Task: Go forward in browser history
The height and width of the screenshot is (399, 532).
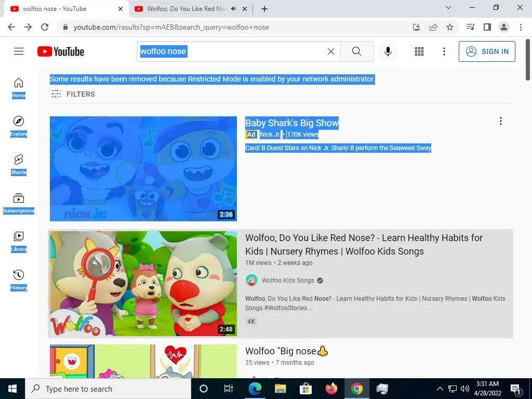Action: coord(28,27)
